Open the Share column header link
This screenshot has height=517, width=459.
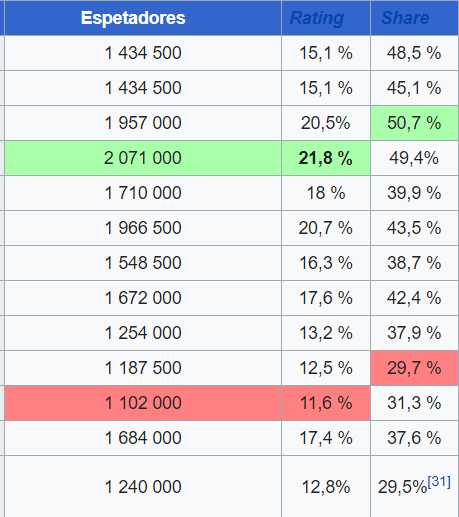(405, 18)
